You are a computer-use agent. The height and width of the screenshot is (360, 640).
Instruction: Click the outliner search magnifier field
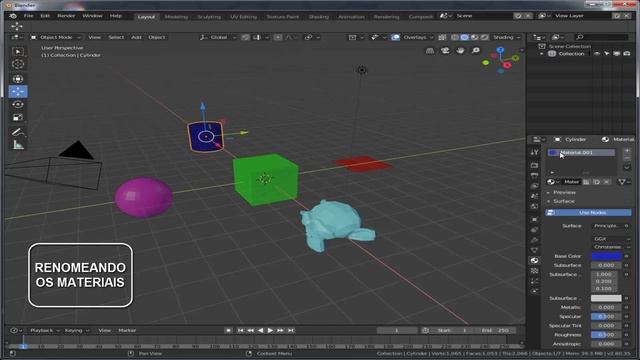pyautogui.click(x=601, y=37)
